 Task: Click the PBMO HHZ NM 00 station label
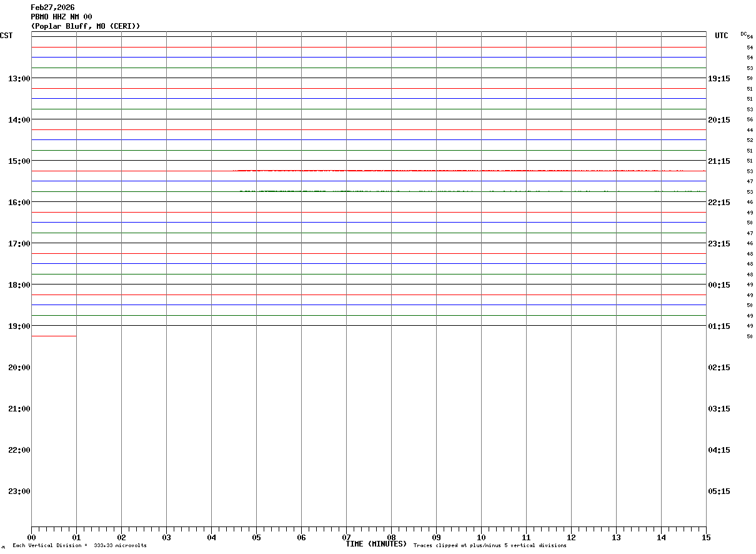pyautogui.click(x=61, y=17)
